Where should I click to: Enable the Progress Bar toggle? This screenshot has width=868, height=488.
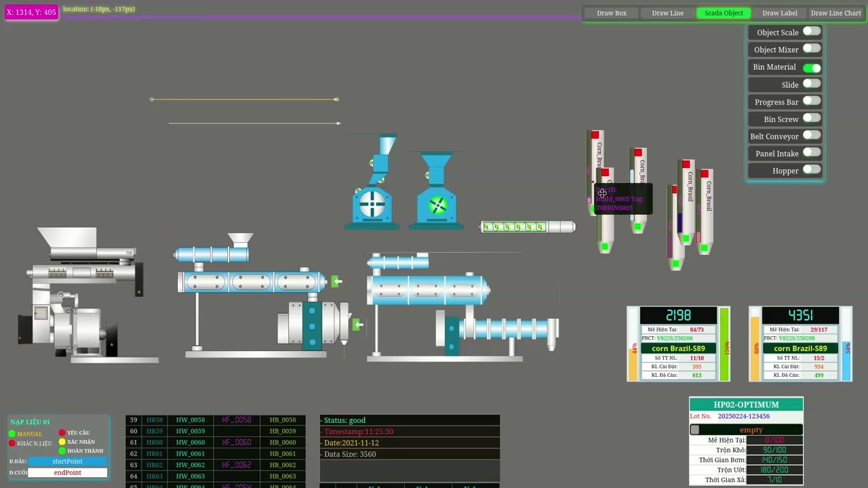click(812, 101)
